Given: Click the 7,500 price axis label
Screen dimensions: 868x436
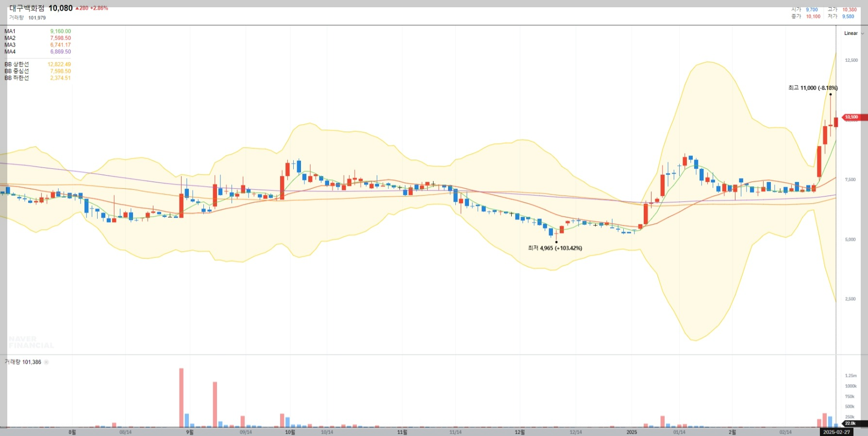Looking at the screenshot, I should pos(850,180).
